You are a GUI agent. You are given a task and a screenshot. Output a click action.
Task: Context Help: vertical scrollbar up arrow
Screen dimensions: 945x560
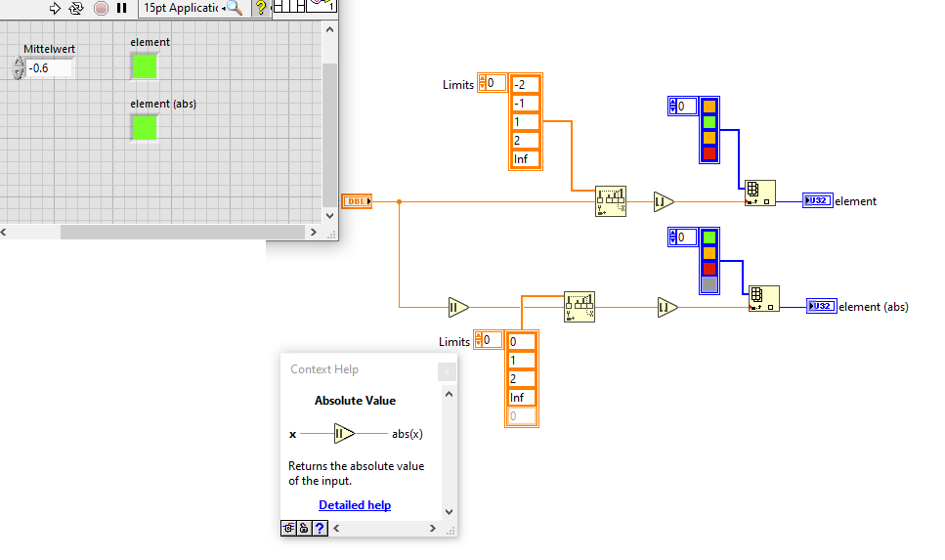coord(449,394)
